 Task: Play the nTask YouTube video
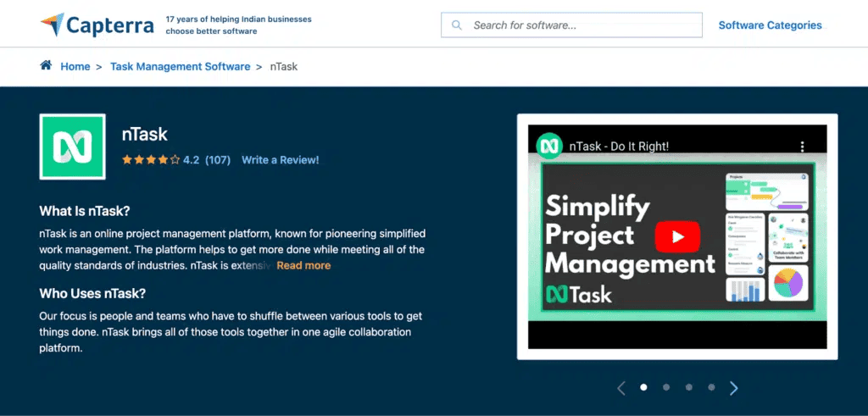(x=677, y=236)
